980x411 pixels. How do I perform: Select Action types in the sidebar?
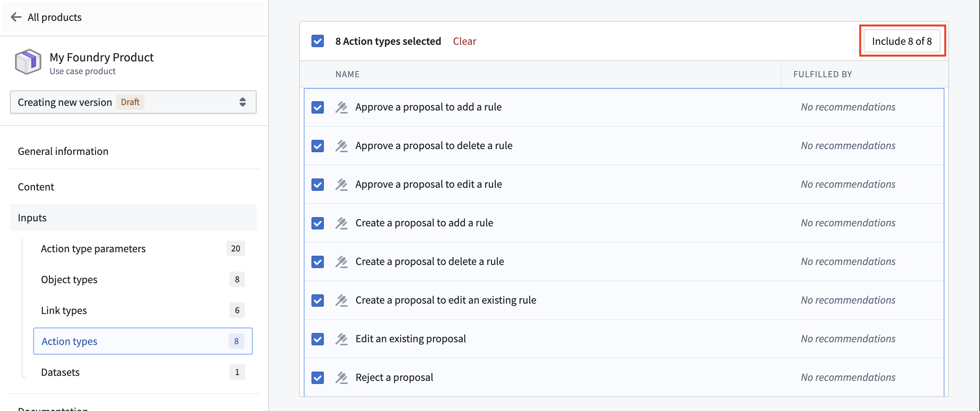coord(143,341)
